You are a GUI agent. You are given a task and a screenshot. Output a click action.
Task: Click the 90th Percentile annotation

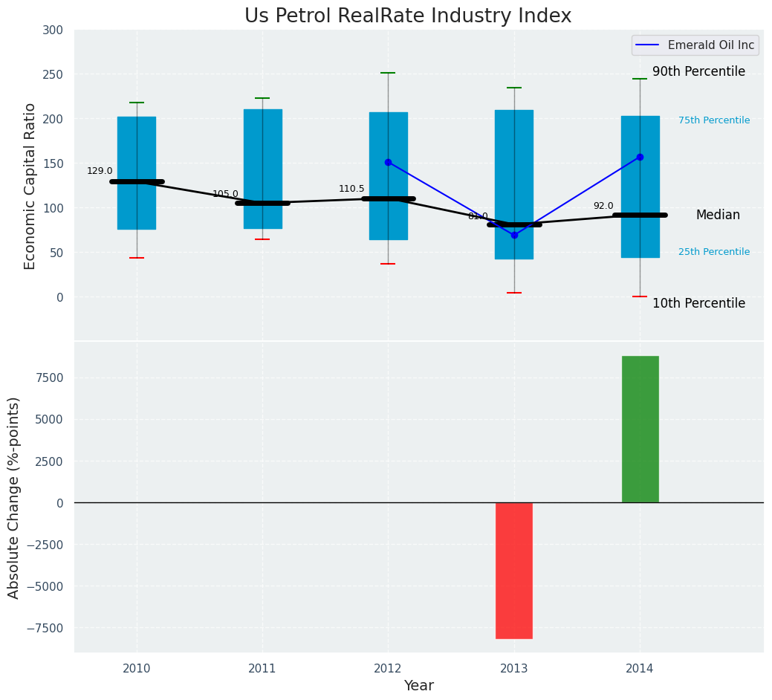click(x=698, y=71)
